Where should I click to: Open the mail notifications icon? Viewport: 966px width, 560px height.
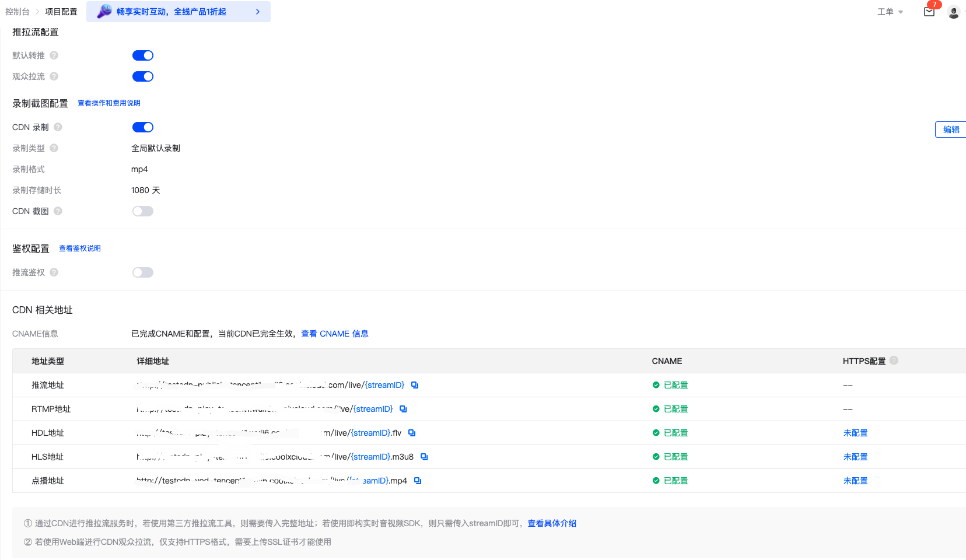pyautogui.click(x=929, y=12)
